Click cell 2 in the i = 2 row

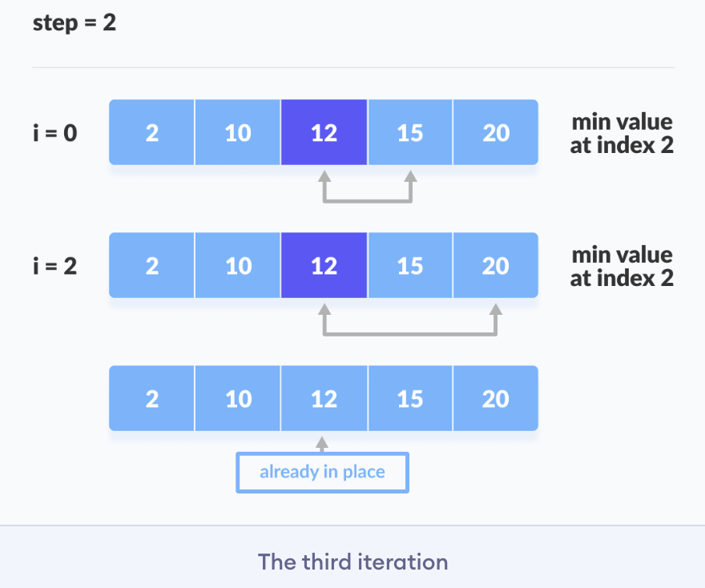click(152, 265)
